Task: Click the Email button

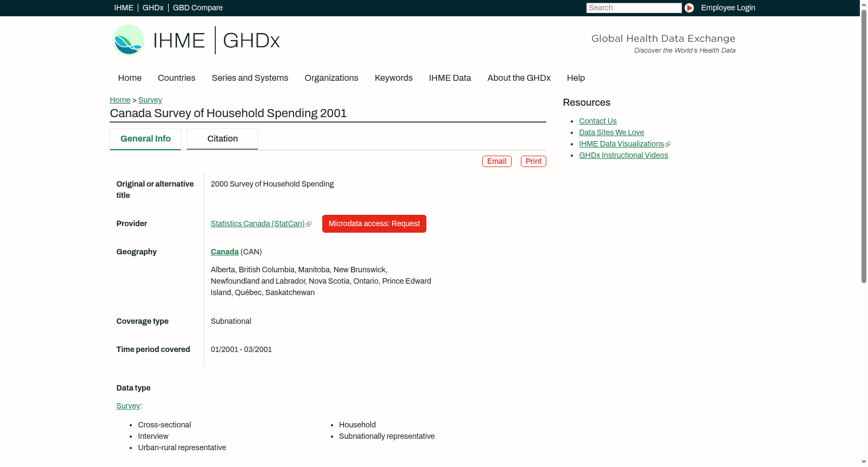Action: 497,161
